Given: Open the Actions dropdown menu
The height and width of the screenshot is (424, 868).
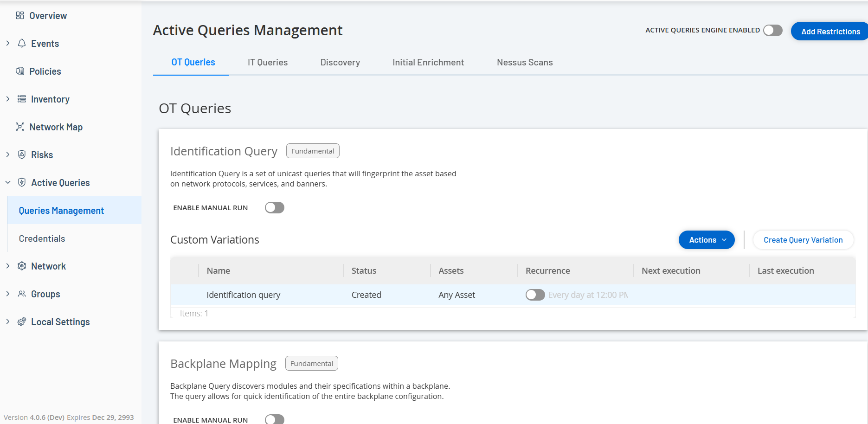Looking at the screenshot, I should pyautogui.click(x=706, y=240).
